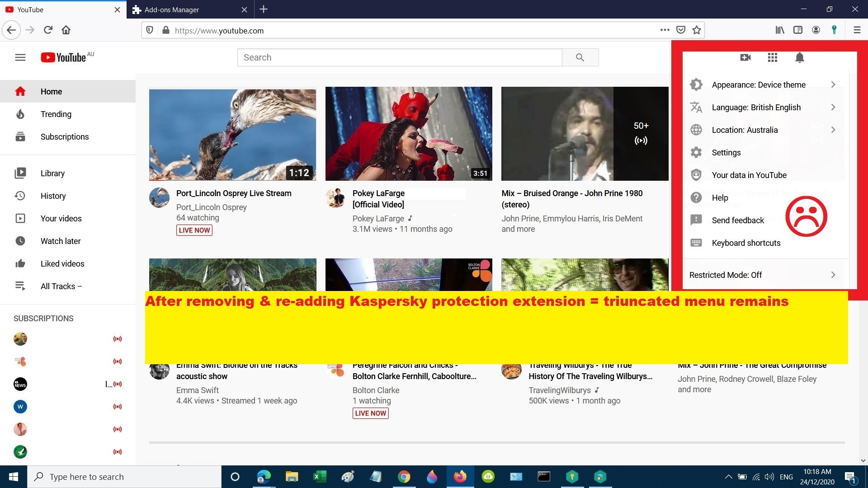Open the YouTube hamburger guide menu
This screenshot has height=488, width=868.
pos(20,57)
